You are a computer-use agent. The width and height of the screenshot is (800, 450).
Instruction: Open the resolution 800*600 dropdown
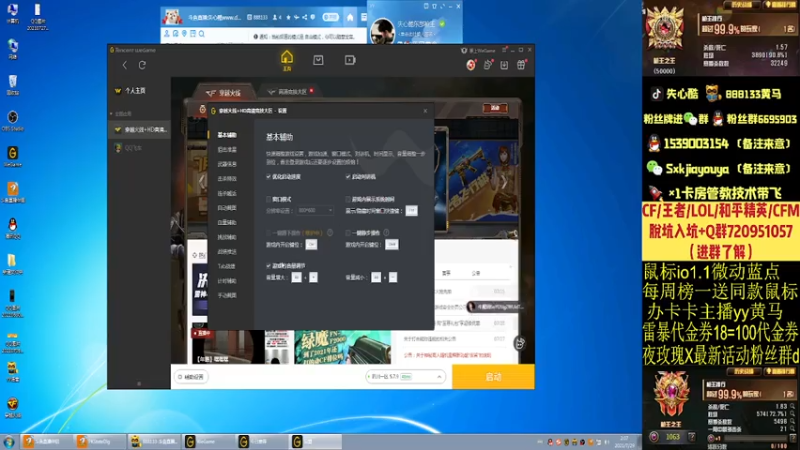coord(315,210)
